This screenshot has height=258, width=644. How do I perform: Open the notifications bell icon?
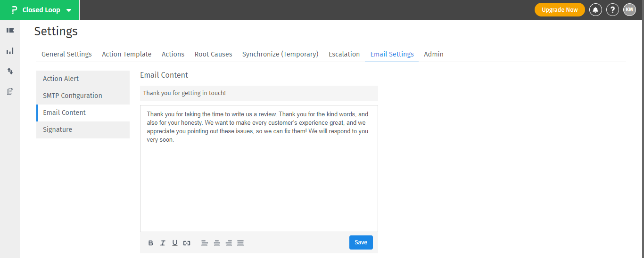(x=595, y=10)
